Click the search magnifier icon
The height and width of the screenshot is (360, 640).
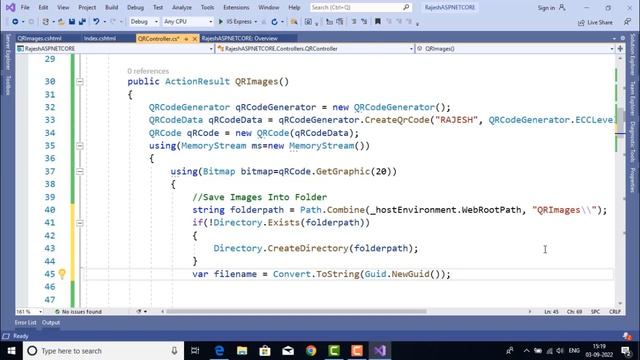[x=406, y=7]
